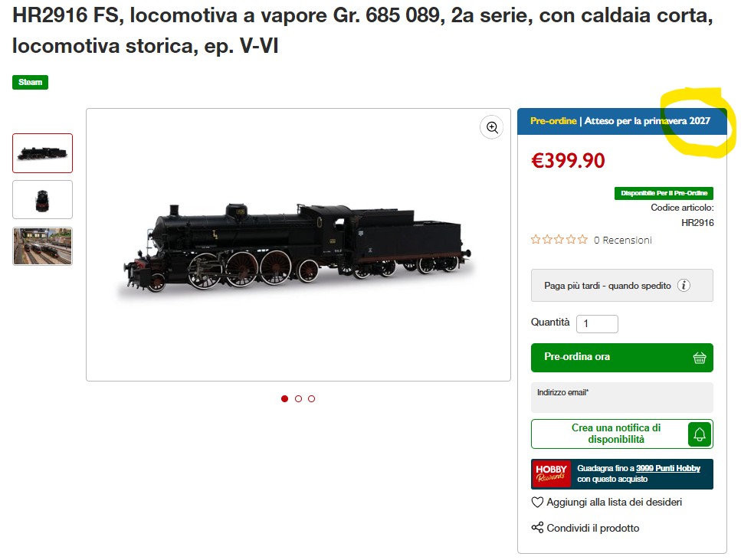Select the third carousel dot
The height and width of the screenshot is (560, 741).
tap(311, 399)
